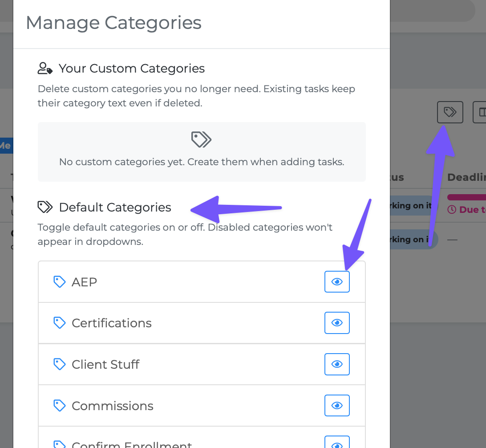The height and width of the screenshot is (448, 486).
Task: Hide the Certifications default category
Action: tap(337, 323)
